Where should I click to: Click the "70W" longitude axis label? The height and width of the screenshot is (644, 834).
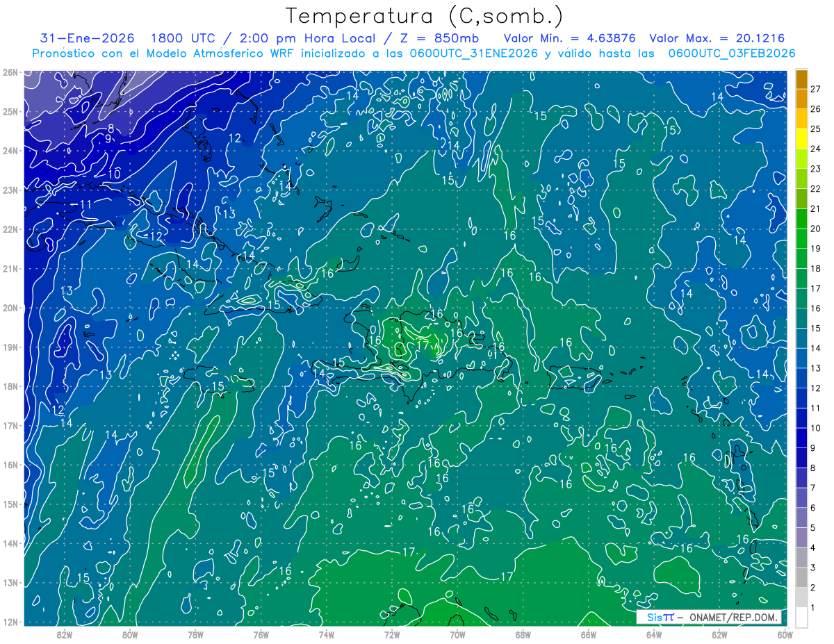[x=457, y=634]
